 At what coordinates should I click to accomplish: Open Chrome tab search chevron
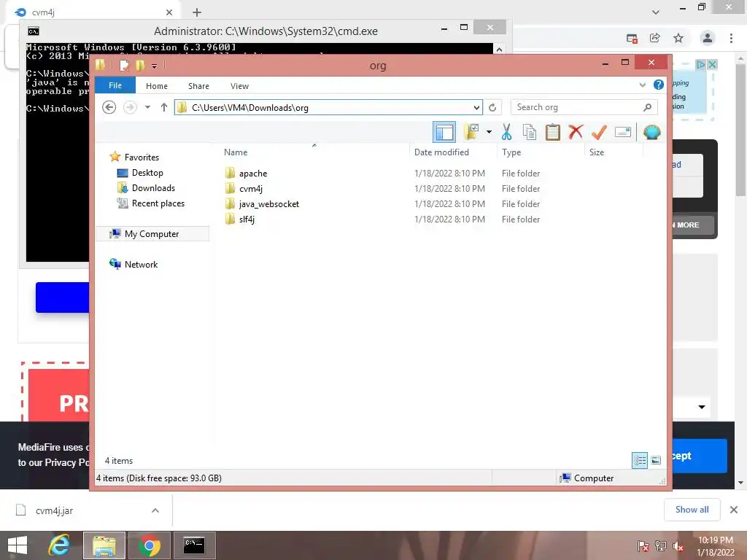pyautogui.click(x=656, y=12)
